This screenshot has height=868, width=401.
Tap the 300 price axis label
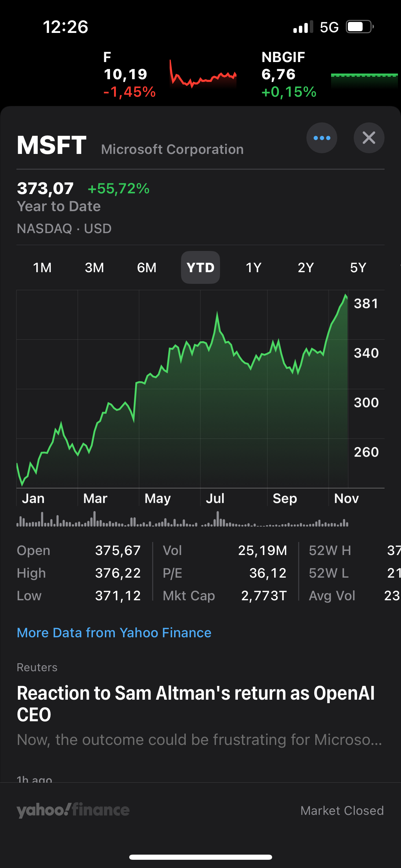point(366,403)
